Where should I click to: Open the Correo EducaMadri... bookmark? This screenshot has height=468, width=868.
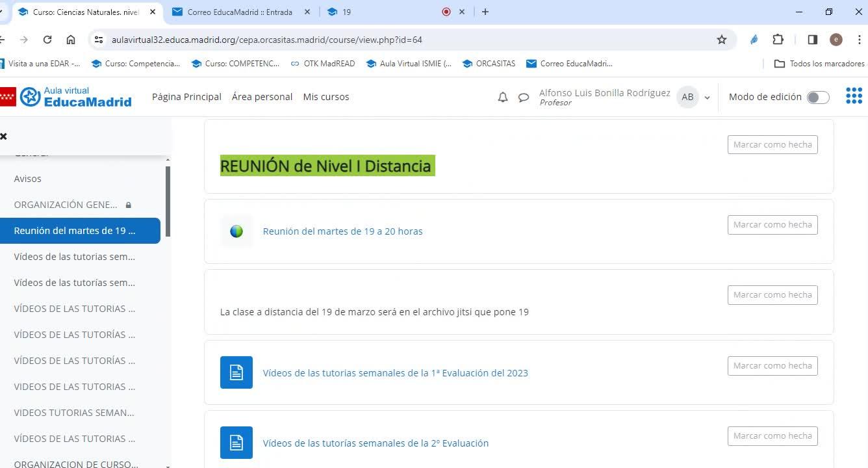click(569, 64)
